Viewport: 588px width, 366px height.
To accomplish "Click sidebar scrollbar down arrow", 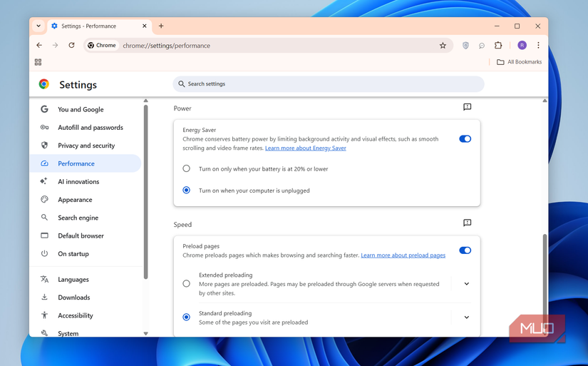I will [146, 333].
